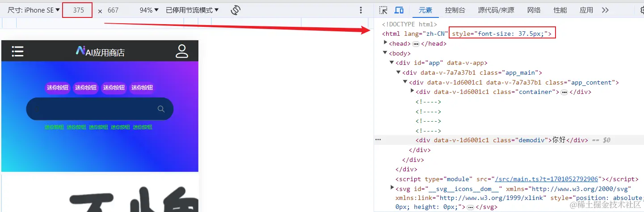
Task: Expand the container div node
Action: point(412,91)
